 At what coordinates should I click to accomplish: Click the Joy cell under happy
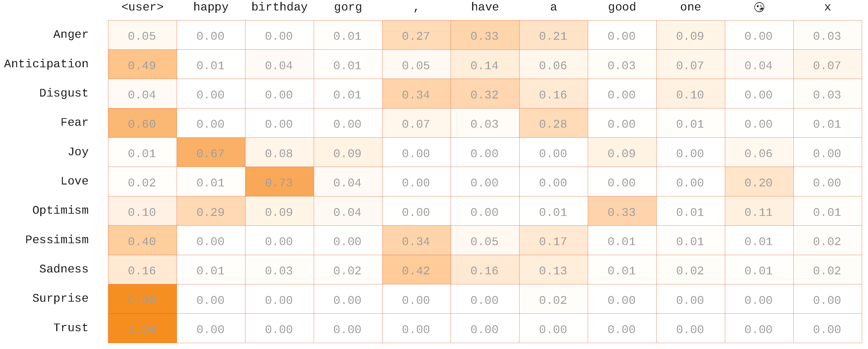[x=211, y=152]
